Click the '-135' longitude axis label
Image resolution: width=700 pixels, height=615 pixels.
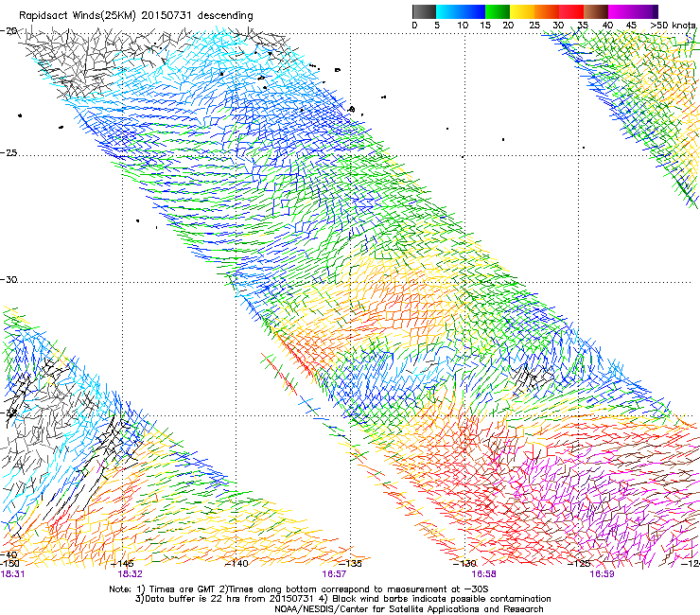pyautogui.click(x=350, y=564)
